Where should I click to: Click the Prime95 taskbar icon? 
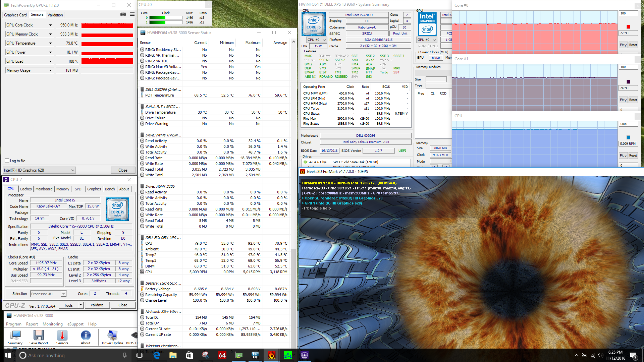[288, 355]
